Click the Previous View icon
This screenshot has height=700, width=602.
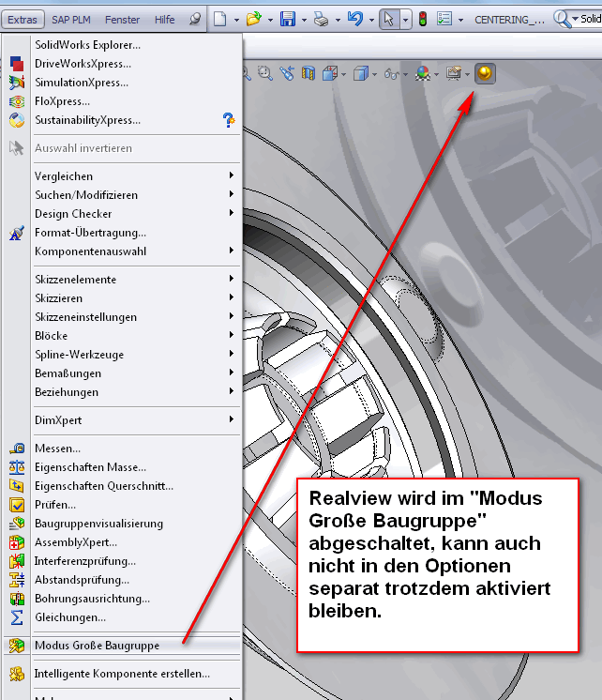click(287, 73)
